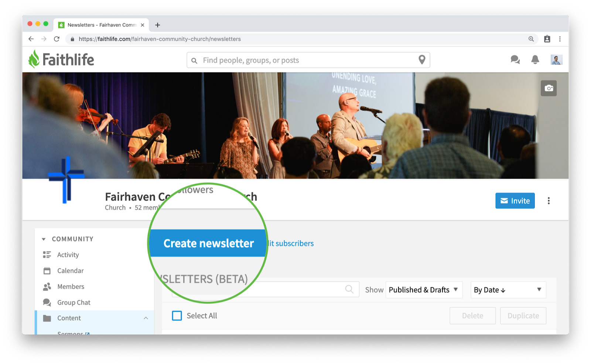Click the browser reload icon
Screen dimensions: 591x364
coord(57,39)
